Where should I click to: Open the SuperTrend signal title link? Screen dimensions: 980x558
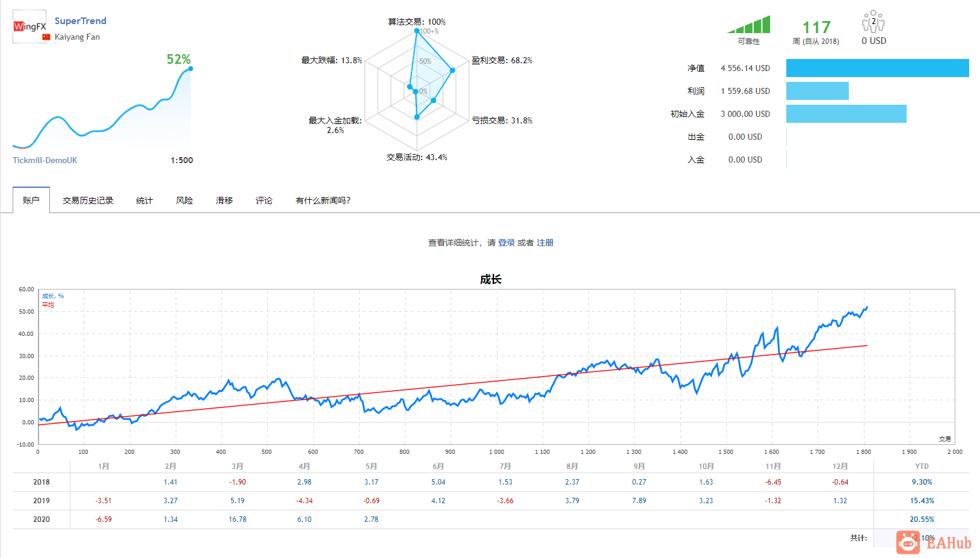(81, 20)
